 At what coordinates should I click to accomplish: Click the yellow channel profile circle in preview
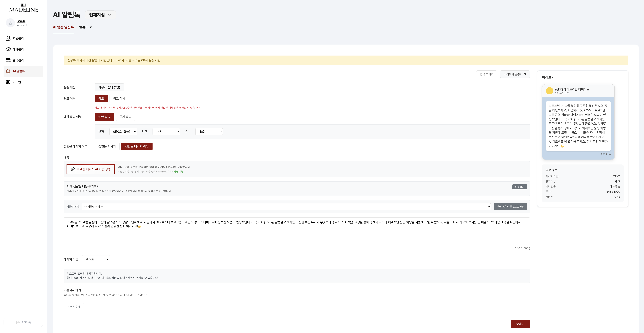550,91
